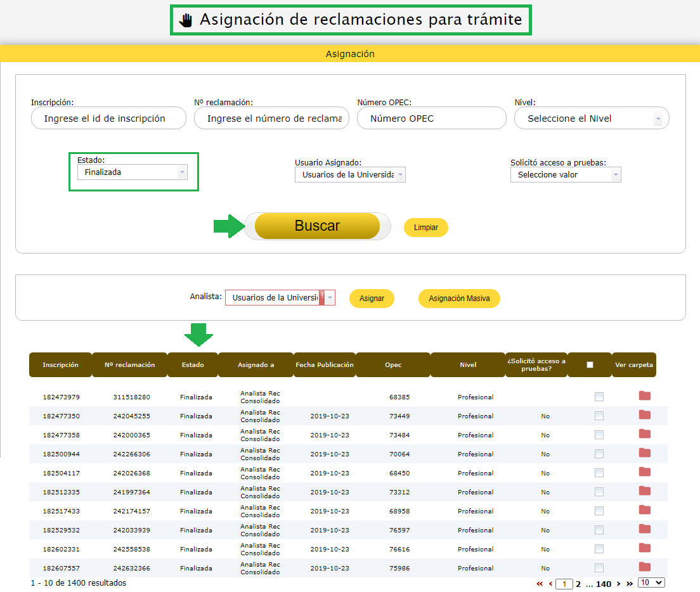700x592 pixels.
Task: Open folder icon for inscription 182517433
Action: click(x=644, y=510)
